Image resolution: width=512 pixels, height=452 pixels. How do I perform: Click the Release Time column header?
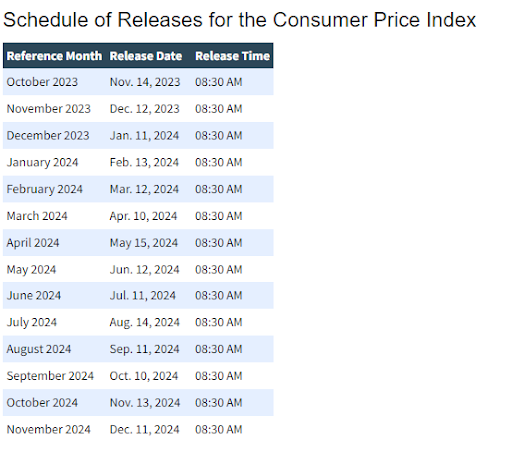click(232, 56)
